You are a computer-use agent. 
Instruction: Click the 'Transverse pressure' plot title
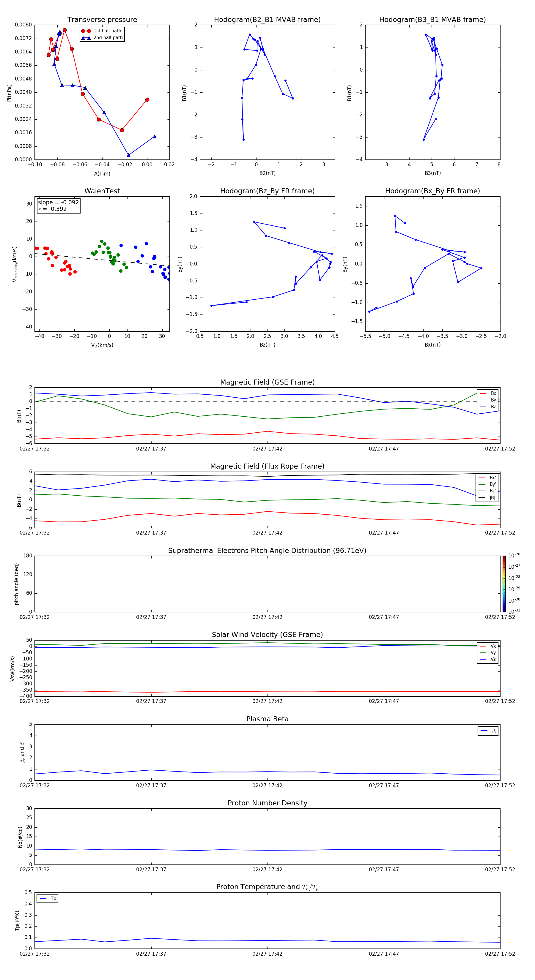(x=102, y=20)
